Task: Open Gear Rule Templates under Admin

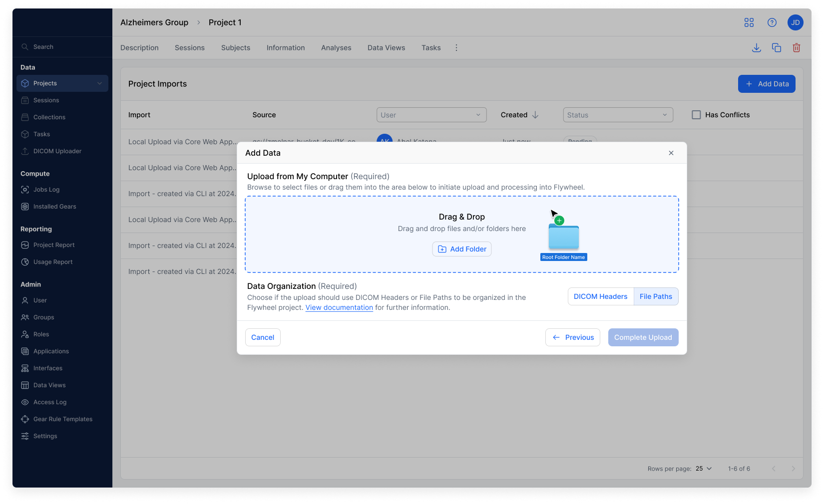Action: [62, 419]
